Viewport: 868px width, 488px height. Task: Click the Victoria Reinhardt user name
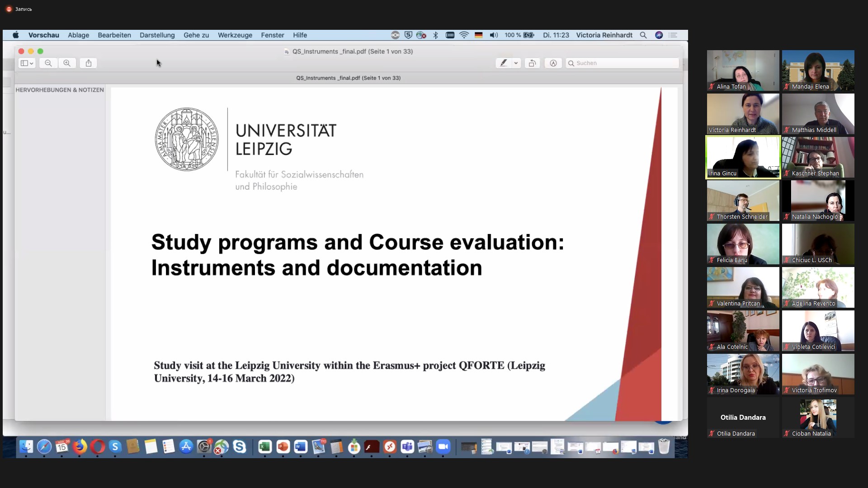tap(604, 35)
